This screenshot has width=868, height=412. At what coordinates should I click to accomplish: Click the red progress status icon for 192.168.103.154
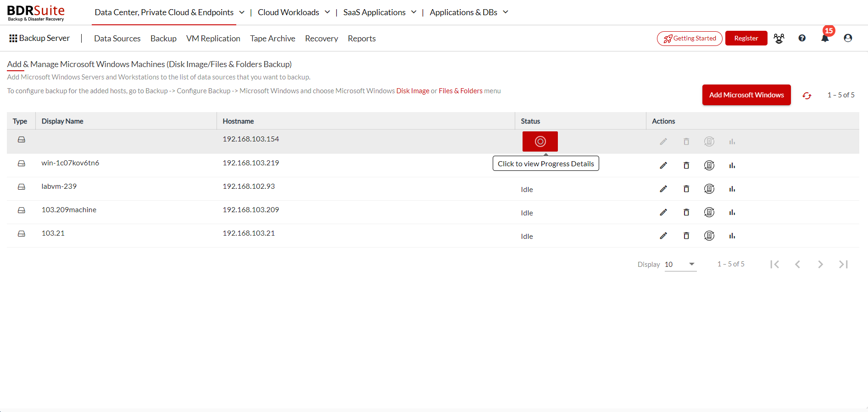[540, 141]
